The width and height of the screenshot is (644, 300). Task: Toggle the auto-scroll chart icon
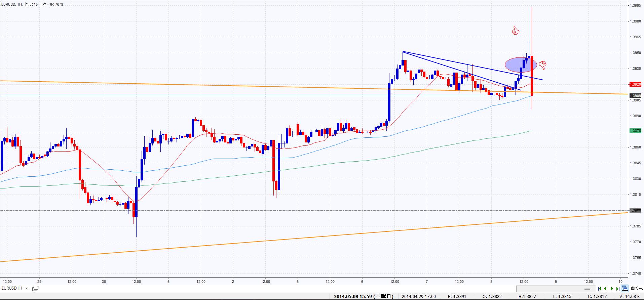(624, 288)
